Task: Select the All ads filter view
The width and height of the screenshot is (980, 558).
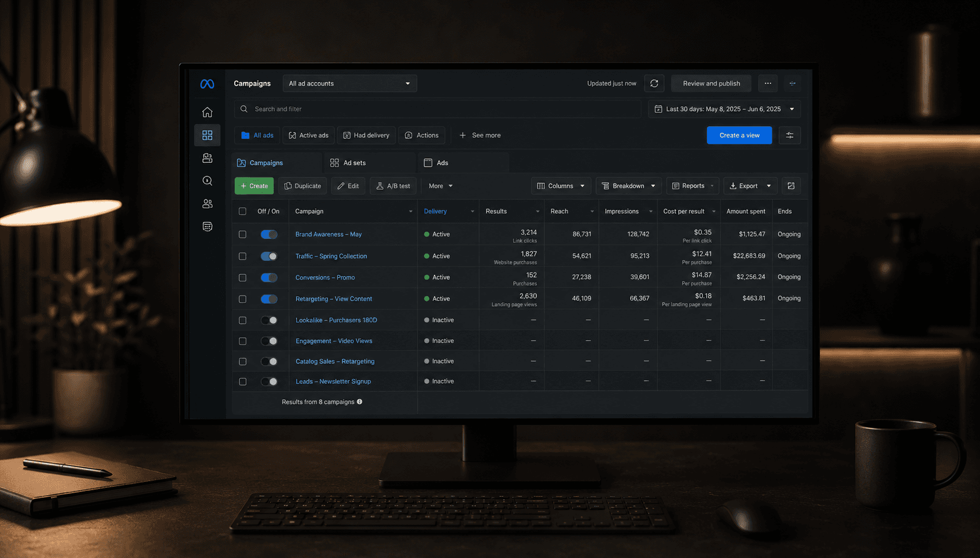Action: (257, 135)
